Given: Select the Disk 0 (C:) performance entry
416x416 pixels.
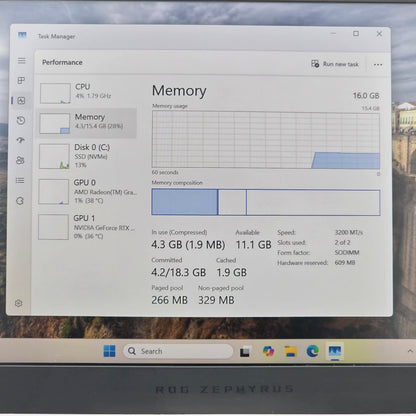Looking at the screenshot, I should point(87,156).
